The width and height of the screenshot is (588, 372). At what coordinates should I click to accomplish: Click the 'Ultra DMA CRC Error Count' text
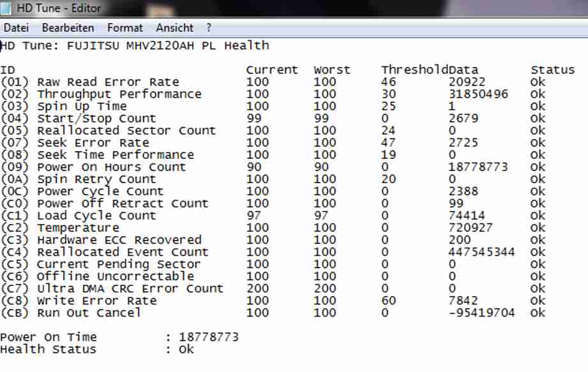point(130,288)
